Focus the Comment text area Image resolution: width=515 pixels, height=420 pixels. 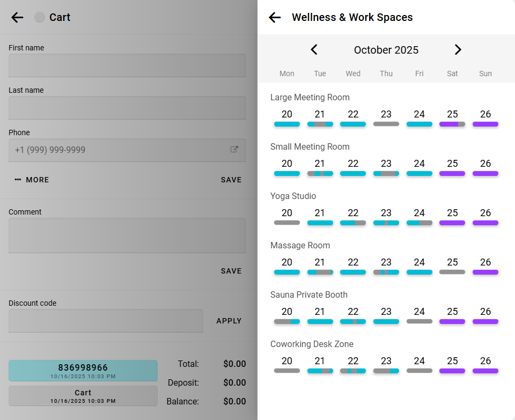tap(127, 235)
